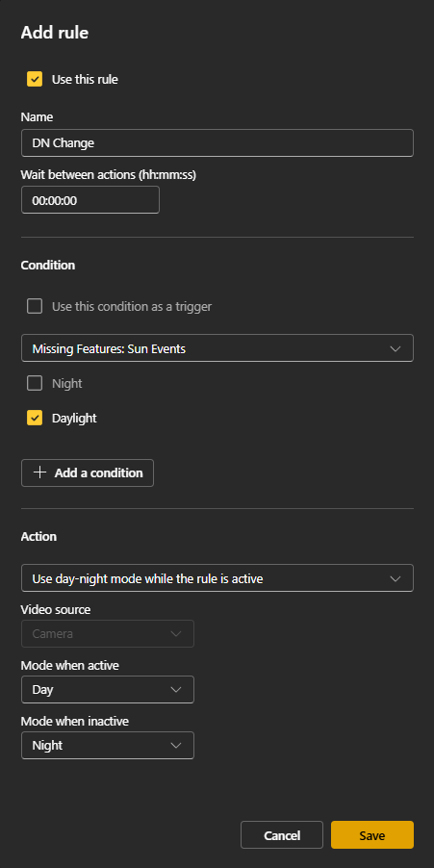Uncheck the Use this rule checkbox
This screenshot has width=434, height=868.
[x=35, y=79]
